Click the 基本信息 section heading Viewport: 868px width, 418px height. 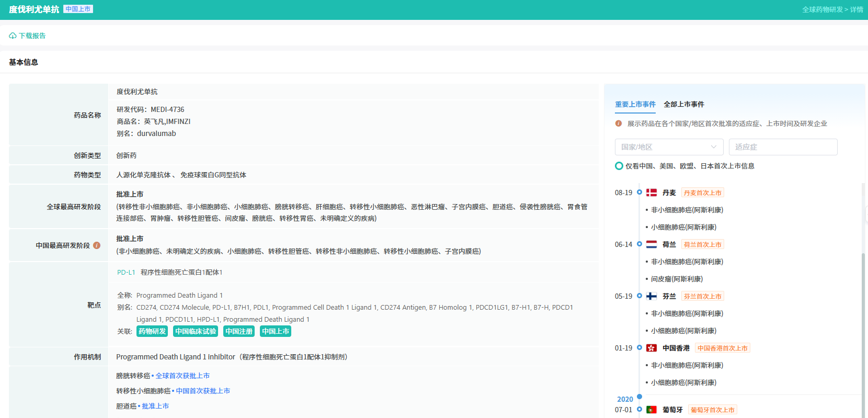(x=24, y=62)
